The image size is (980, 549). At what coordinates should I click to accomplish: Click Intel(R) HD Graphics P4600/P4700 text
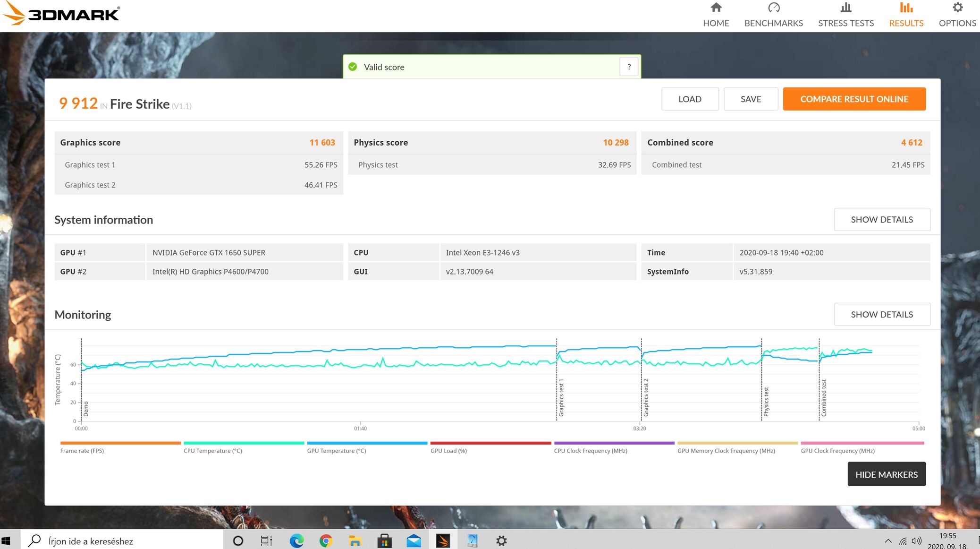[210, 272]
